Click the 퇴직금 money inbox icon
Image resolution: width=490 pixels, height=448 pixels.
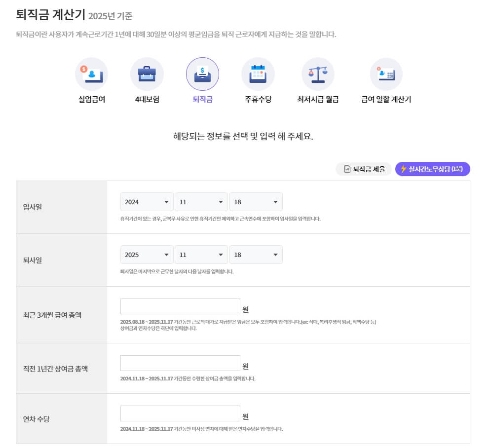203,73
